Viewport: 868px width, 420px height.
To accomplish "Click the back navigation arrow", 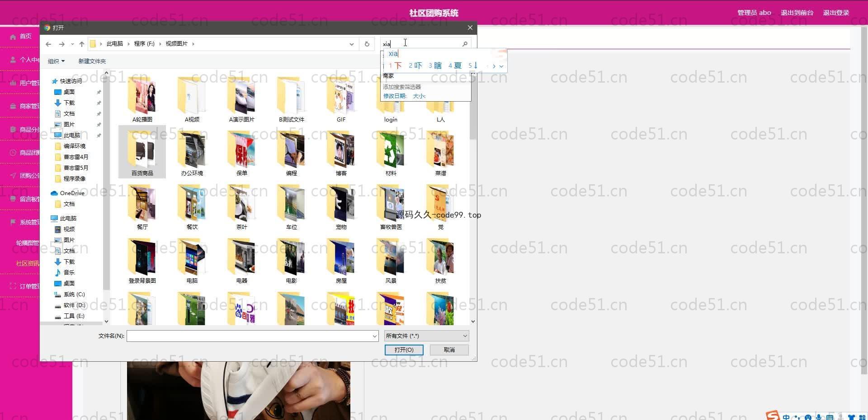I will click(x=48, y=44).
